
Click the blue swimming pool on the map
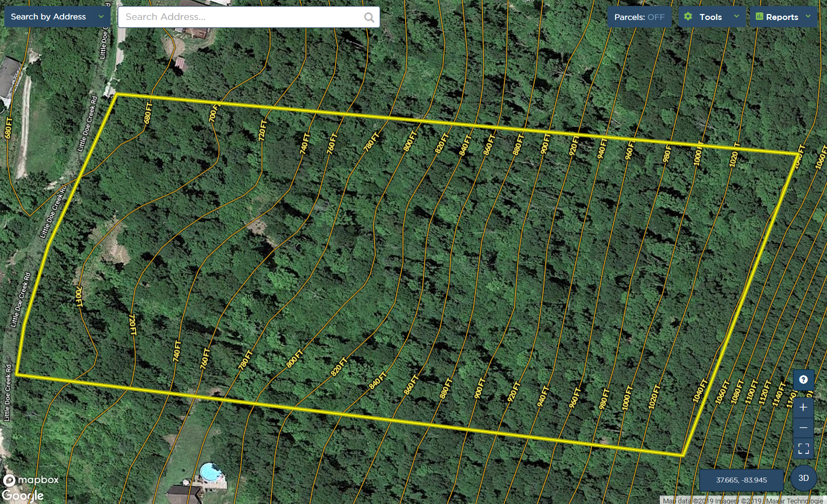(x=210, y=472)
